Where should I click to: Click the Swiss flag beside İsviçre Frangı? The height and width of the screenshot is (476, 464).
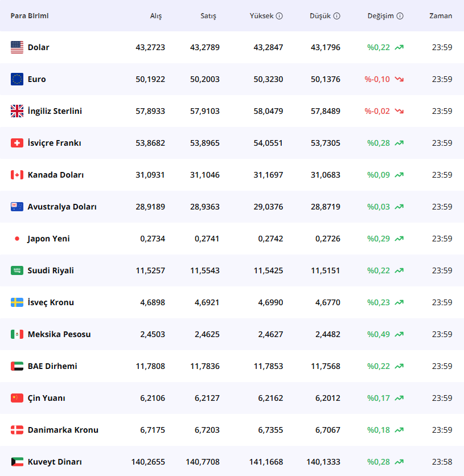[x=17, y=143]
